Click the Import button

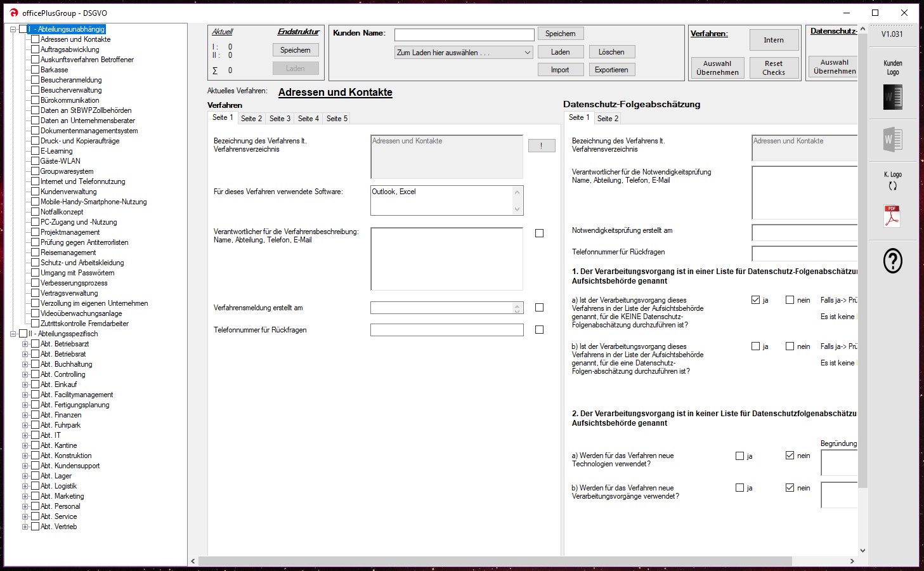(560, 70)
